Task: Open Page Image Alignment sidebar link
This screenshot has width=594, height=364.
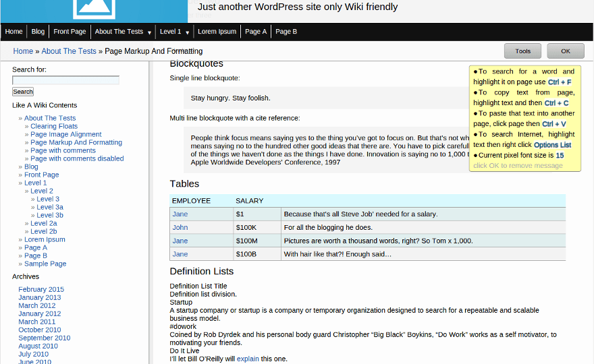Action: pos(66,134)
